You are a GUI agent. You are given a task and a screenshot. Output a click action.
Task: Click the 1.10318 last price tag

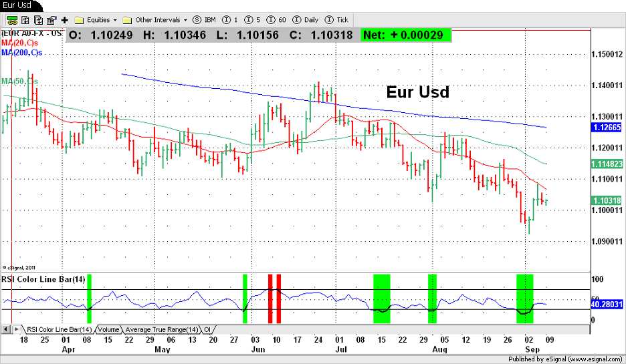[x=607, y=200]
